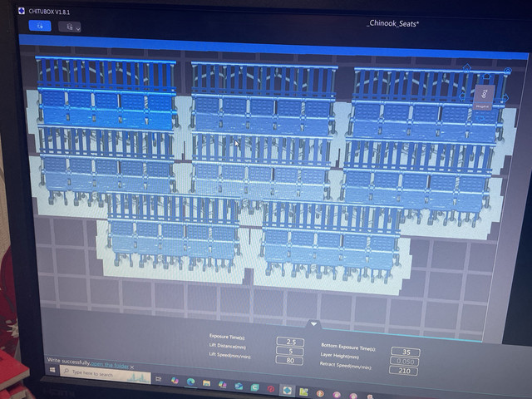
Task: Open the grey save-as dropdown button
Action: (70, 27)
